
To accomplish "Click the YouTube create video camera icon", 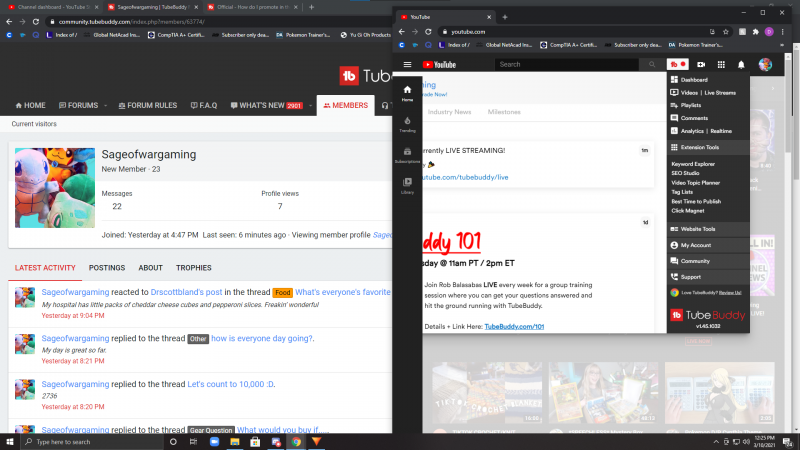I will pyautogui.click(x=701, y=64).
